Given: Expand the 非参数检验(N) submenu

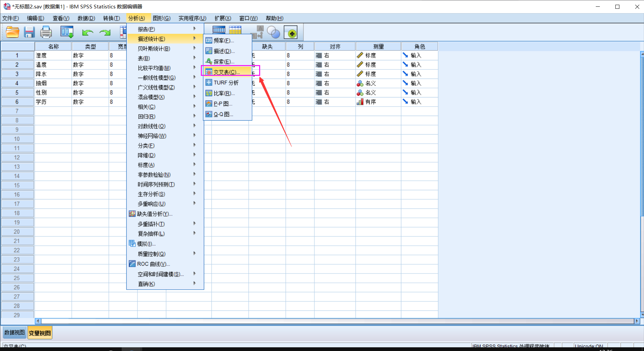Looking at the screenshot, I should coord(165,175).
